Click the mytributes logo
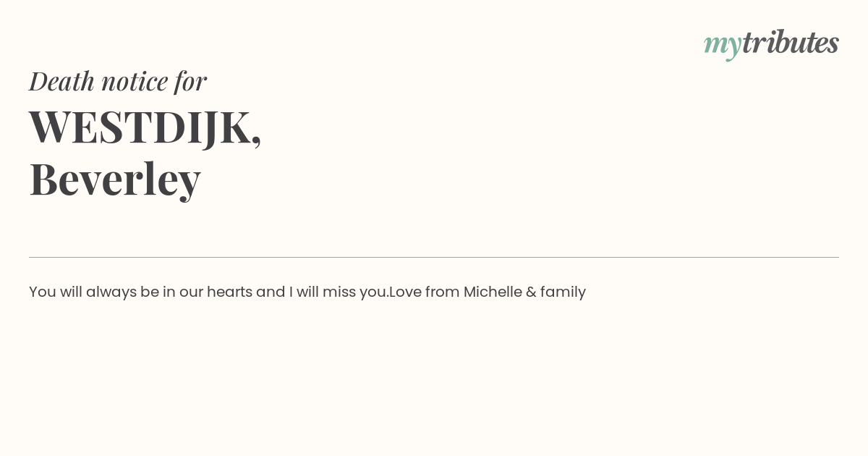The height and width of the screenshot is (456, 868). (x=771, y=44)
